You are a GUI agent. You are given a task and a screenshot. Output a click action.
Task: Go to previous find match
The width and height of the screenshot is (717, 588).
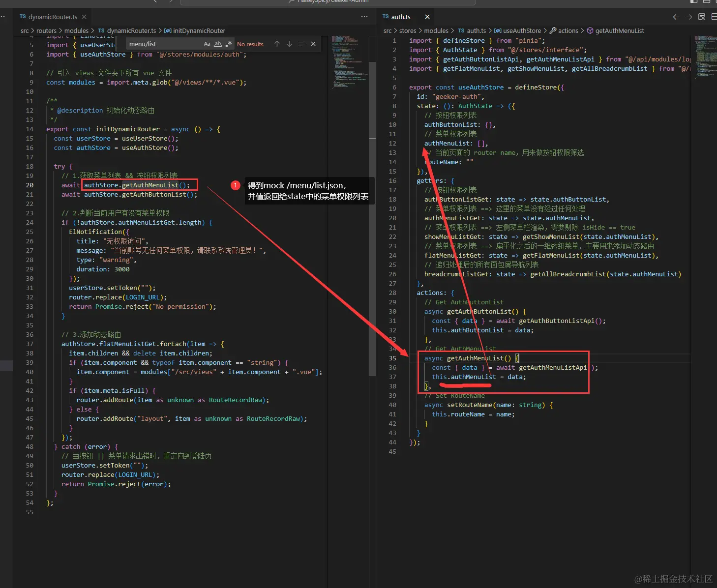[277, 44]
